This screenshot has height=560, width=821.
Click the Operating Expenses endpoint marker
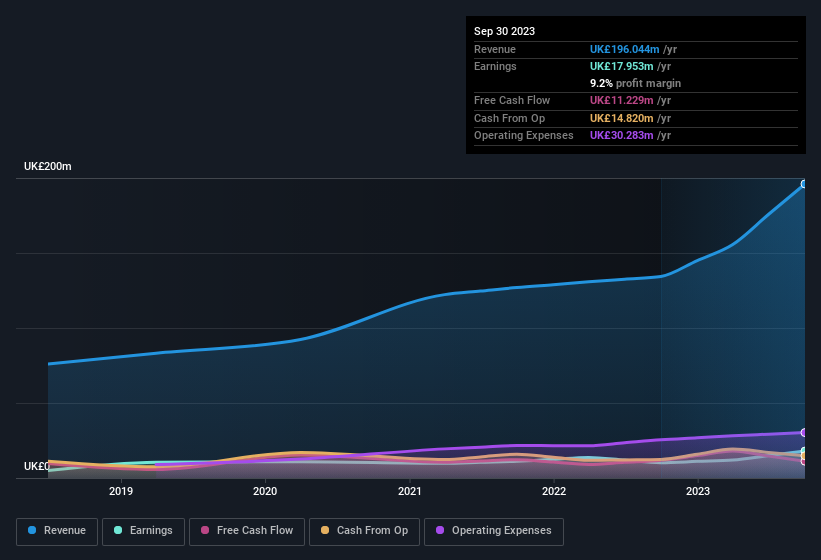click(804, 432)
